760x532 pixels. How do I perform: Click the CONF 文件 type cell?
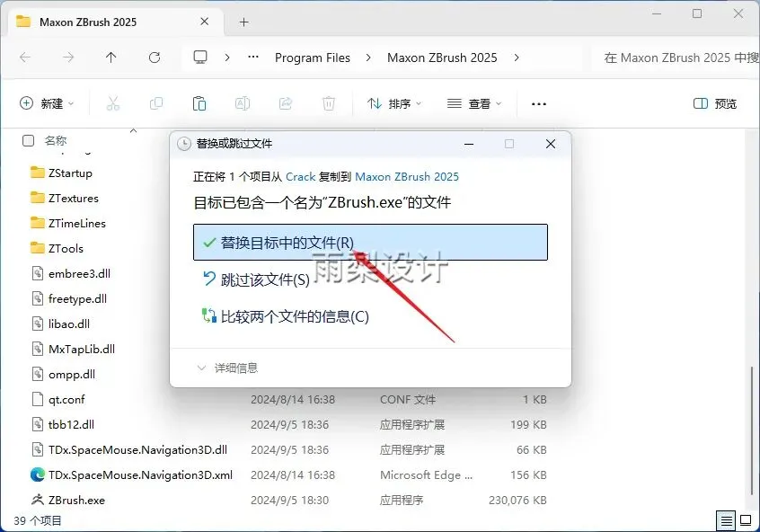pos(408,400)
